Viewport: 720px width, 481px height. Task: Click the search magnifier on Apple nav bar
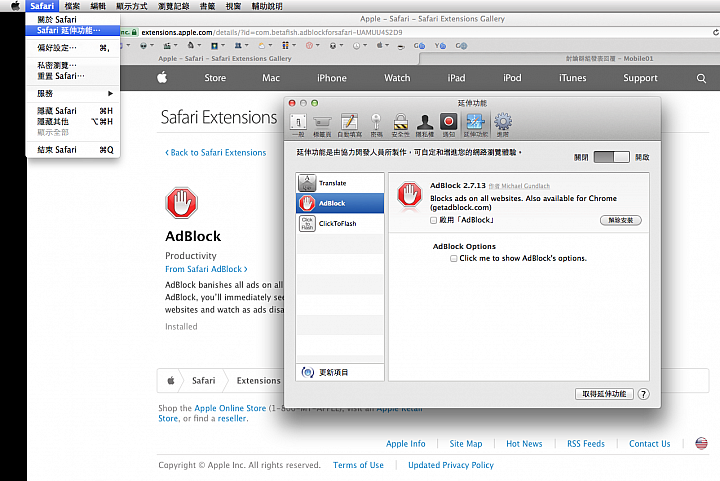(x=701, y=78)
